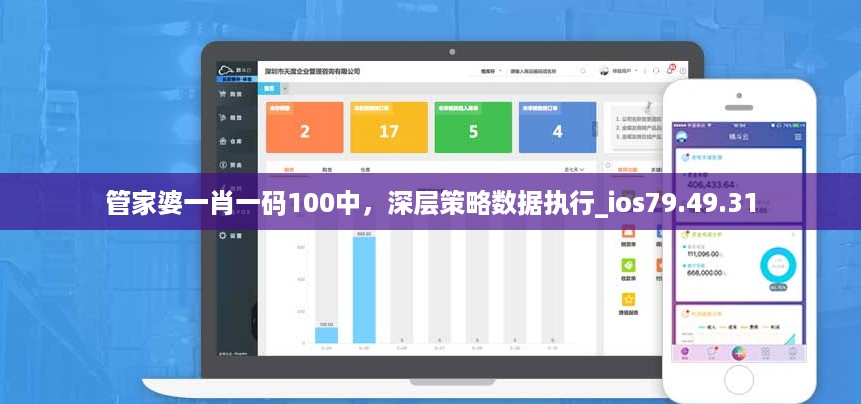Click the settings gear icon in sidebar
This screenshot has width=861, height=404.
pyautogui.click(x=223, y=236)
